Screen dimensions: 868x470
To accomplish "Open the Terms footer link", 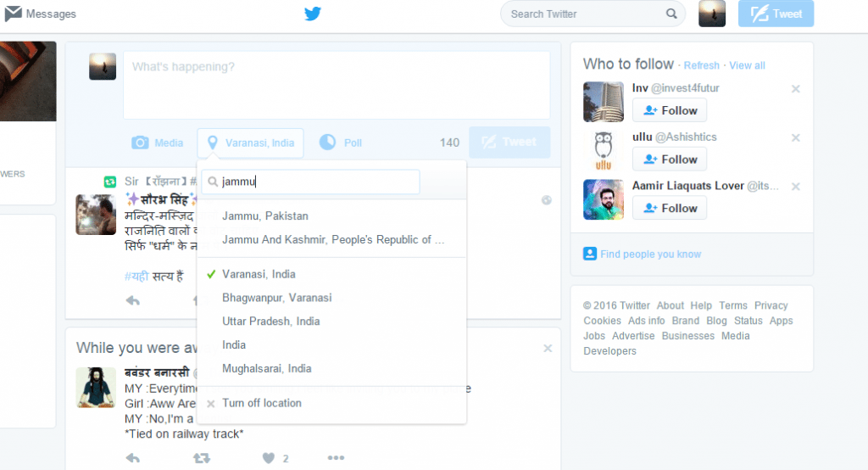I will [x=733, y=305].
